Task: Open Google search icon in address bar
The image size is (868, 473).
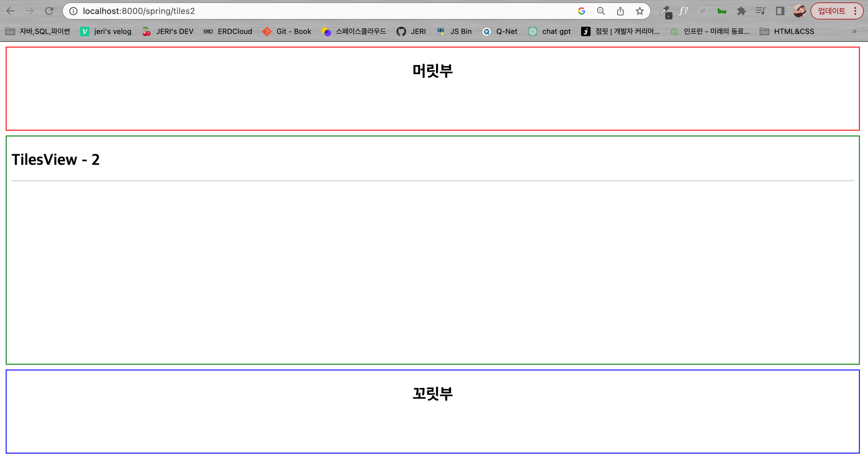Action: [x=582, y=11]
